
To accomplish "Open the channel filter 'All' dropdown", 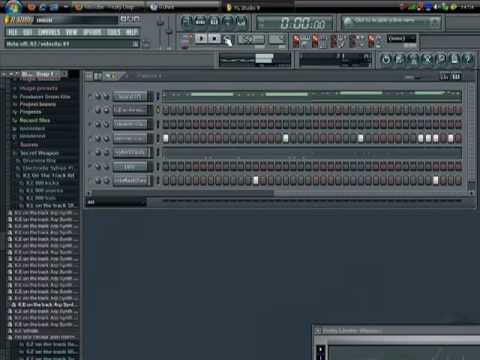I will [x=116, y=202].
